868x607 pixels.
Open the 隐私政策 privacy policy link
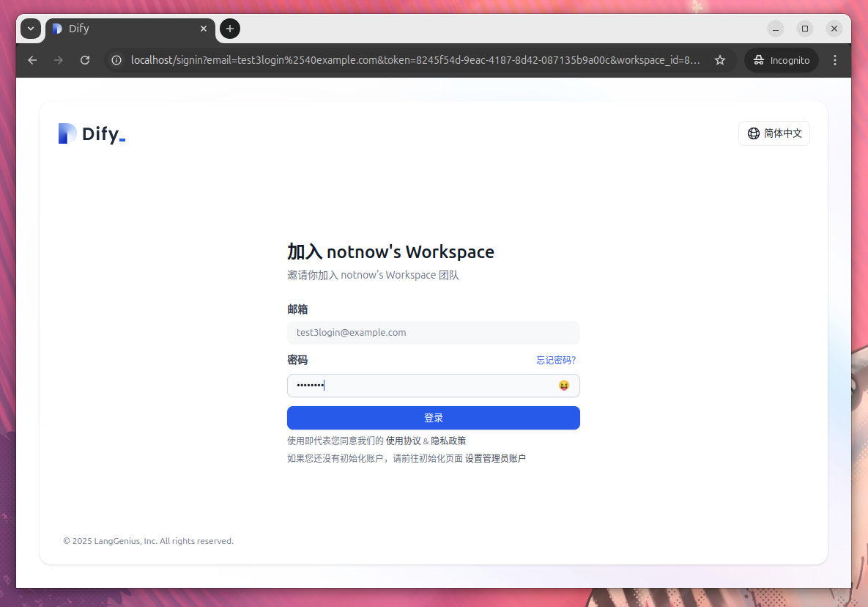[x=448, y=441]
